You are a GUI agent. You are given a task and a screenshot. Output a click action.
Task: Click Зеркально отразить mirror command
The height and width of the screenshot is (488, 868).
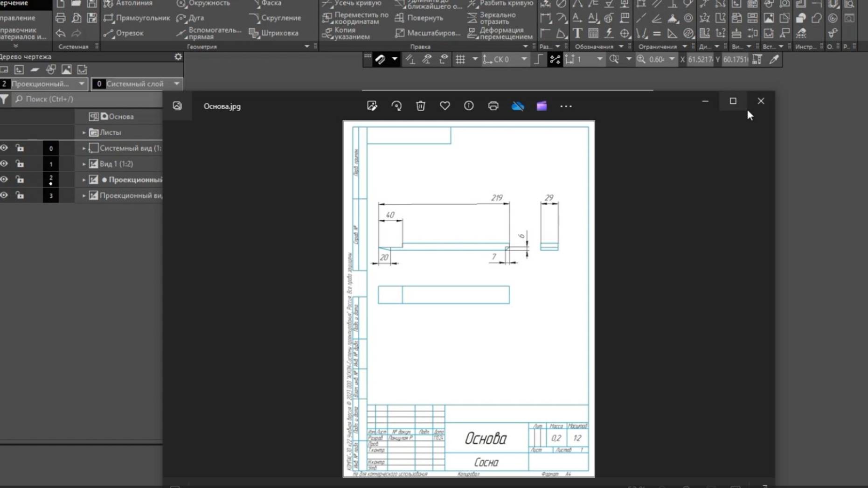click(x=492, y=18)
